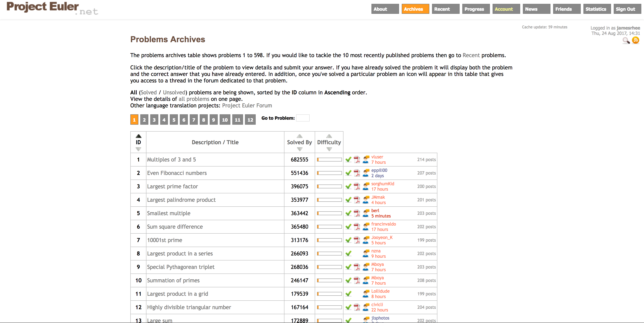Open the Account page
The width and height of the screenshot is (644, 323).
(x=506, y=9)
